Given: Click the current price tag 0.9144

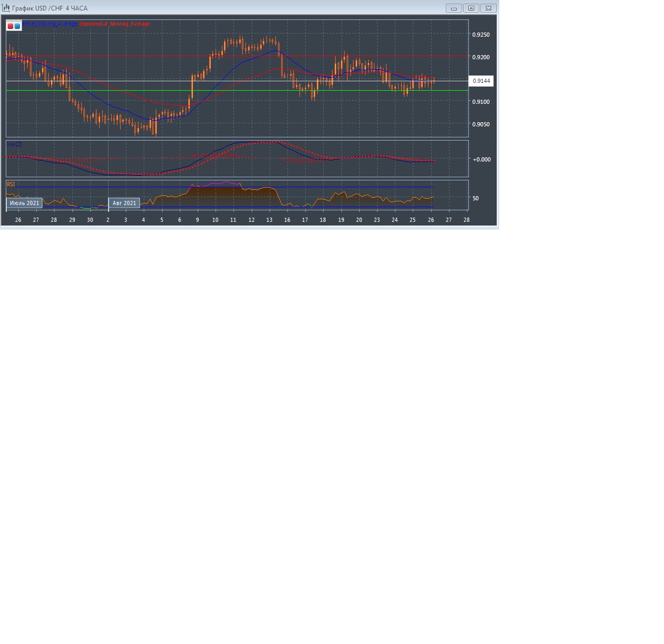Looking at the screenshot, I should click(481, 81).
